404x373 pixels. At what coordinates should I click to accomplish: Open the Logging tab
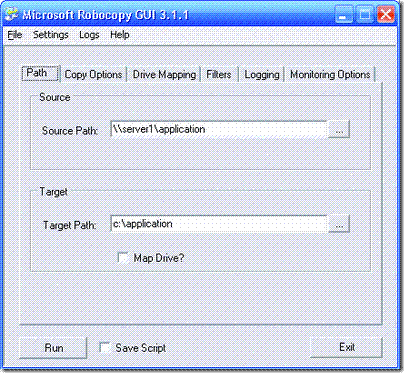(262, 74)
